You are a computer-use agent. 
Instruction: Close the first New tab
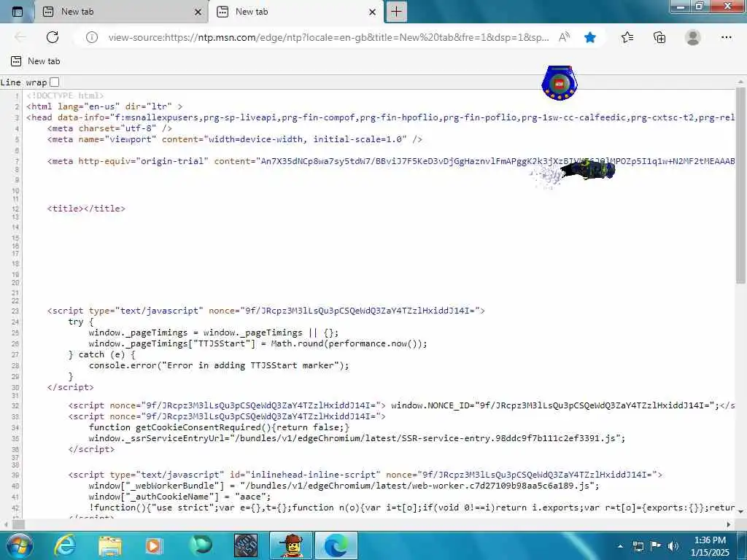[198, 12]
